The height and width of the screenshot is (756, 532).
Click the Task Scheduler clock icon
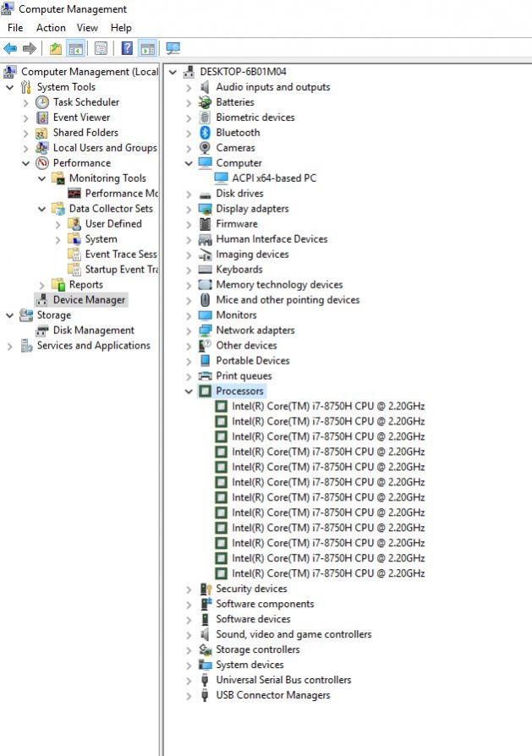[x=42, y=102]
